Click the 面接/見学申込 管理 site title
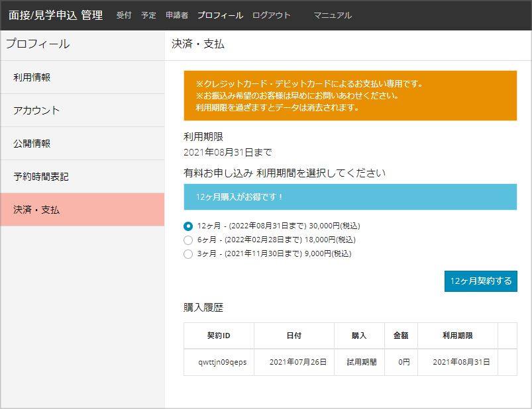 click(x=56, y=15)
